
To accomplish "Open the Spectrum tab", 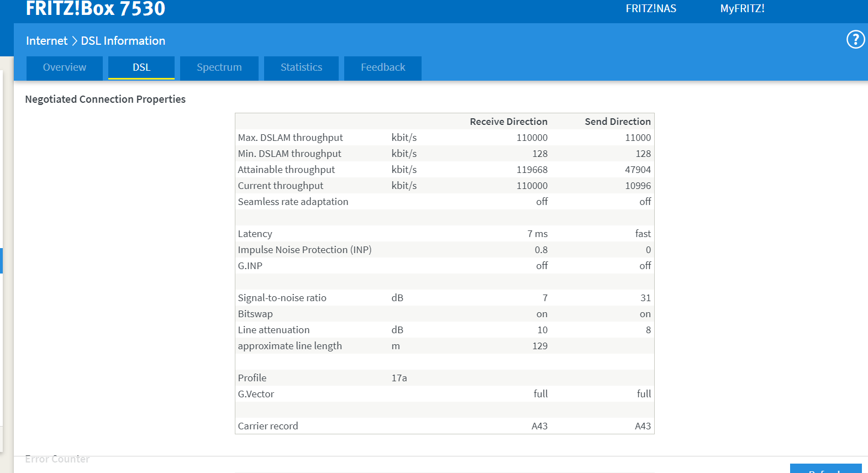I will tap(219, 67).
